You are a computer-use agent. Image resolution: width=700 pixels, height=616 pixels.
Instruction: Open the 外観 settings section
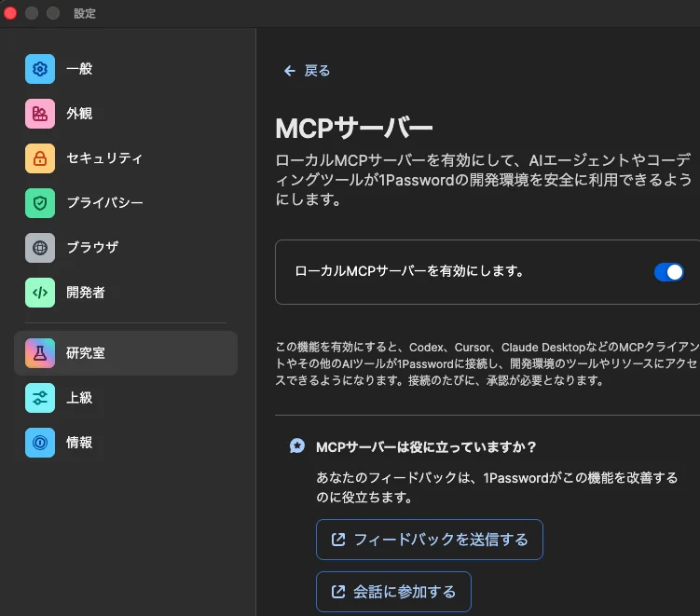pos(126,114)
